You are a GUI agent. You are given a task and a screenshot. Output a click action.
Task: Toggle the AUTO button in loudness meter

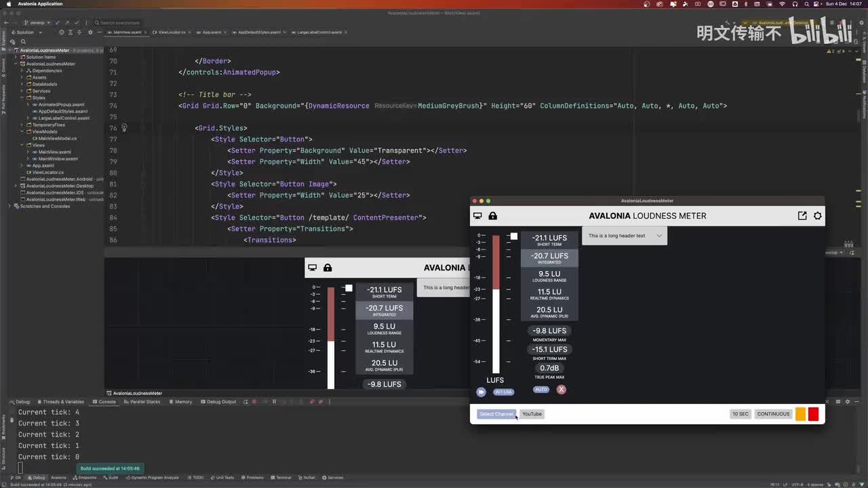[x=541, y=390]
